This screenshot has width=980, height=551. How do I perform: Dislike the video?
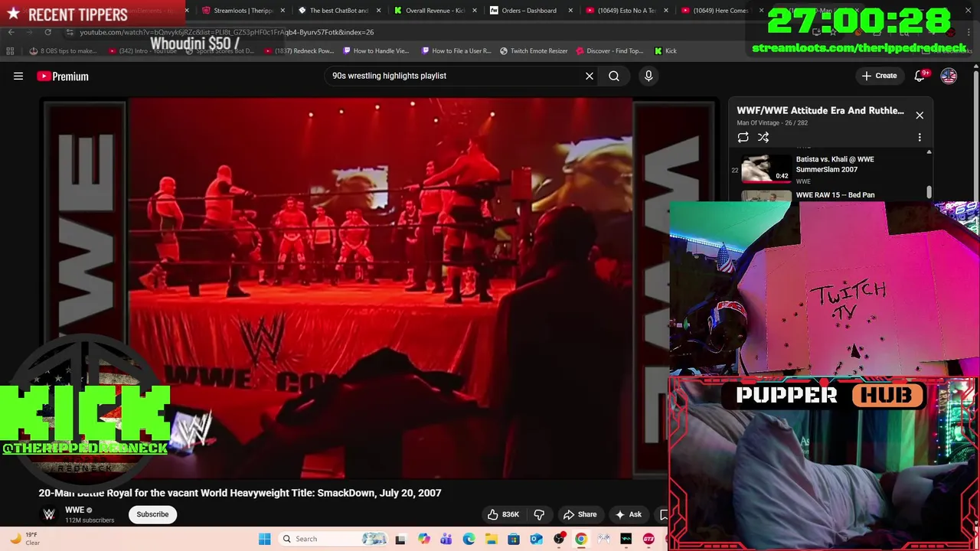tap(539, 514)
